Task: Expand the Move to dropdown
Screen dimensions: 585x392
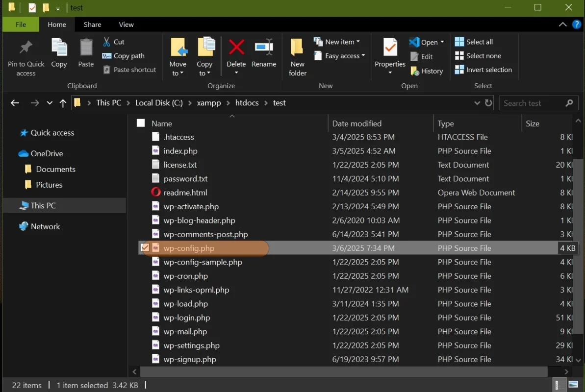Action: click(178, 73)
